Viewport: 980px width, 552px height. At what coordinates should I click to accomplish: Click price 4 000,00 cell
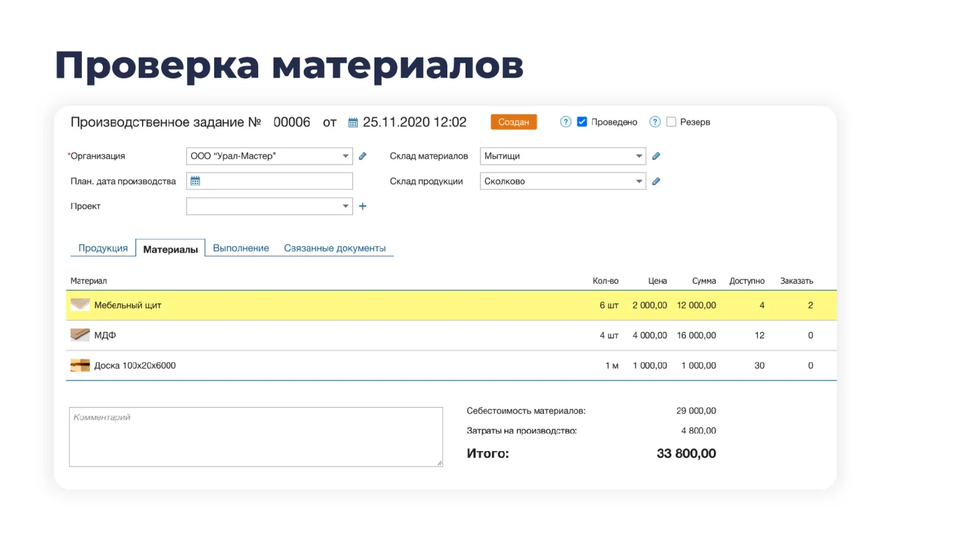(650, 336)
